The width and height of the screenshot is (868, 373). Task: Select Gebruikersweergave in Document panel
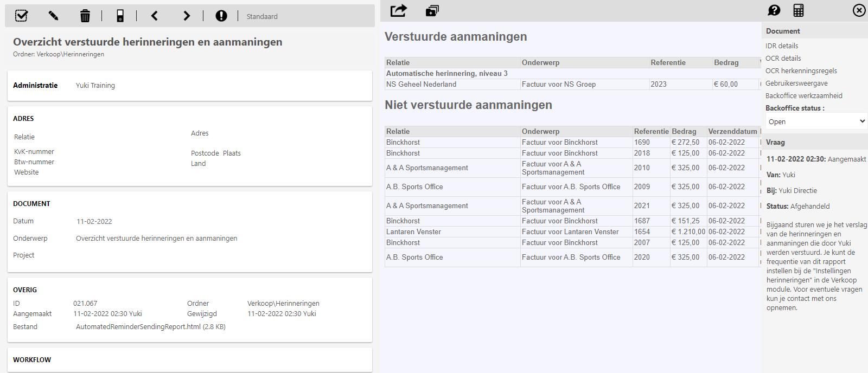pyautogui.click(x=796, y=83)
